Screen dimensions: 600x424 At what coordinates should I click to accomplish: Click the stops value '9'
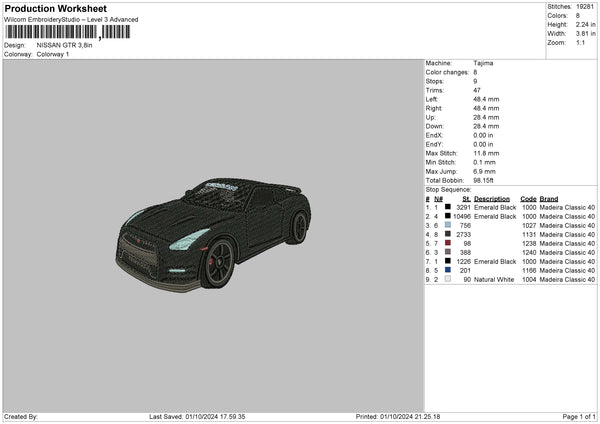(x=475, y=81)
